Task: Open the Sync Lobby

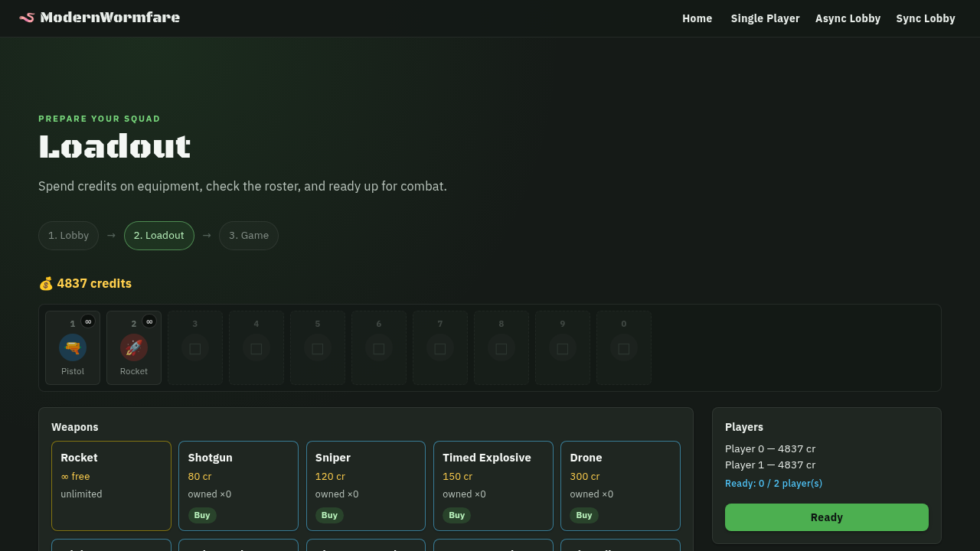Action: [926, 18]
